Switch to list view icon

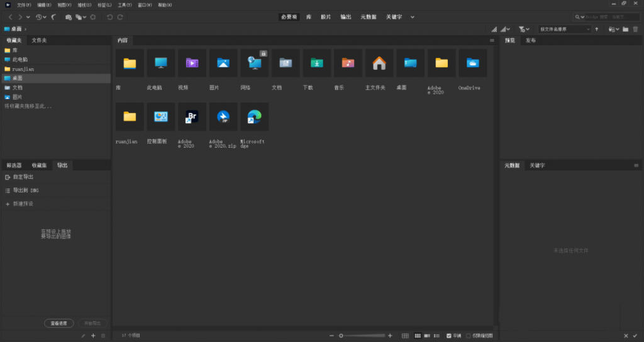[x=436, y=336]
